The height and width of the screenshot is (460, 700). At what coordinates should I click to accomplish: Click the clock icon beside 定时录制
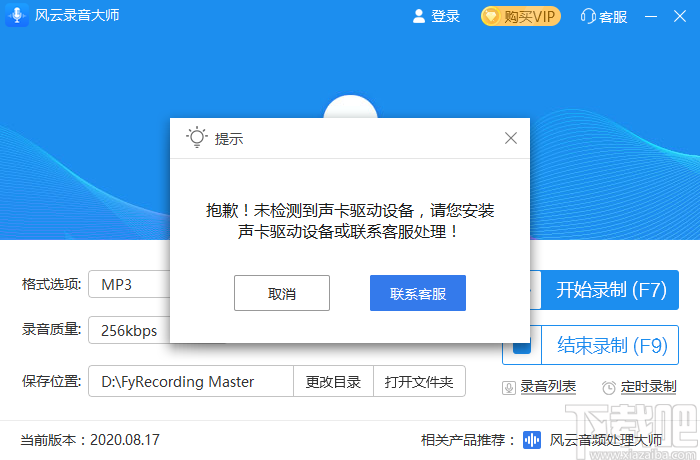click(x=609, y=388)
